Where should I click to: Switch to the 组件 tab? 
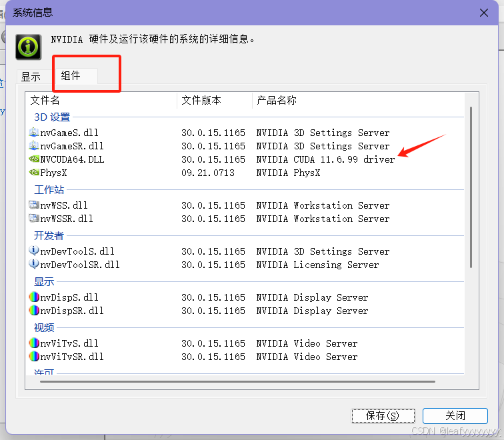coord(75,76)
